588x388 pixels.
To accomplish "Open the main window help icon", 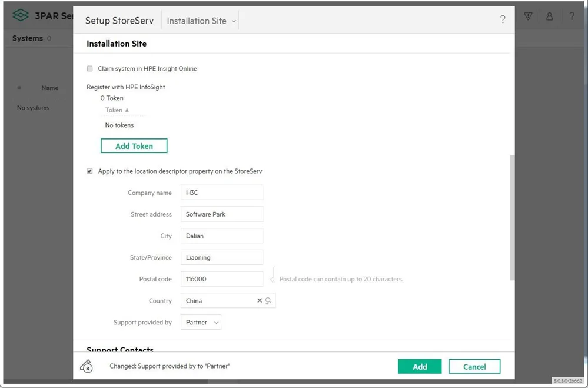I will [x=572, y=16].
